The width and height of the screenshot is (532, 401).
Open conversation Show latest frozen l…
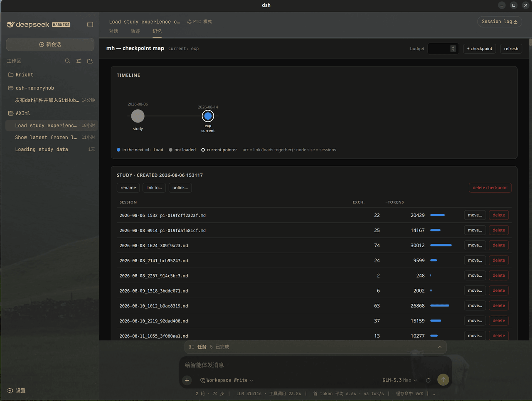pos(52,137)
